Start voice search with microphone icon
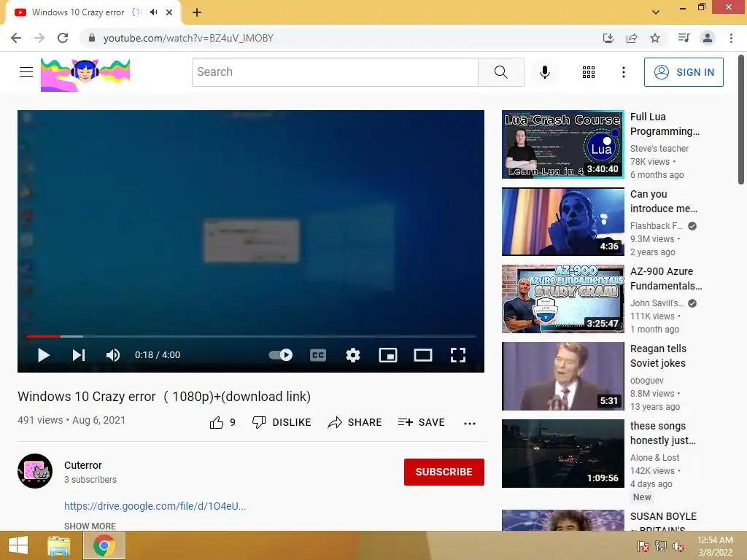 [x=544, y=72]
